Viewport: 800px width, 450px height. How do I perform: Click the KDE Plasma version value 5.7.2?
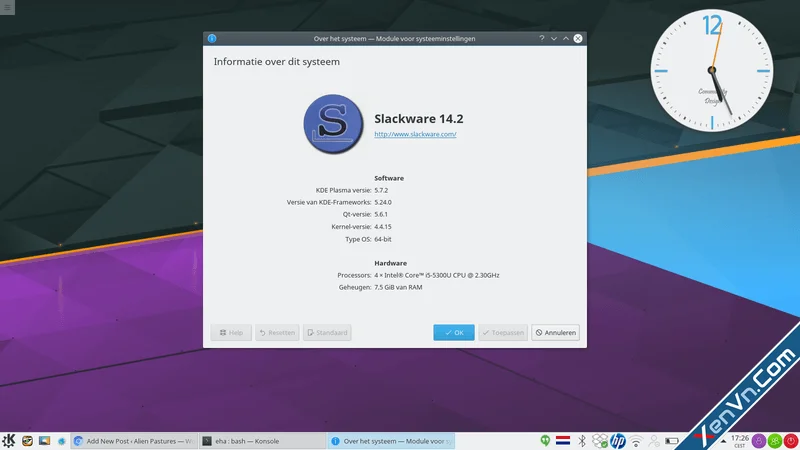tap(381, 190)
